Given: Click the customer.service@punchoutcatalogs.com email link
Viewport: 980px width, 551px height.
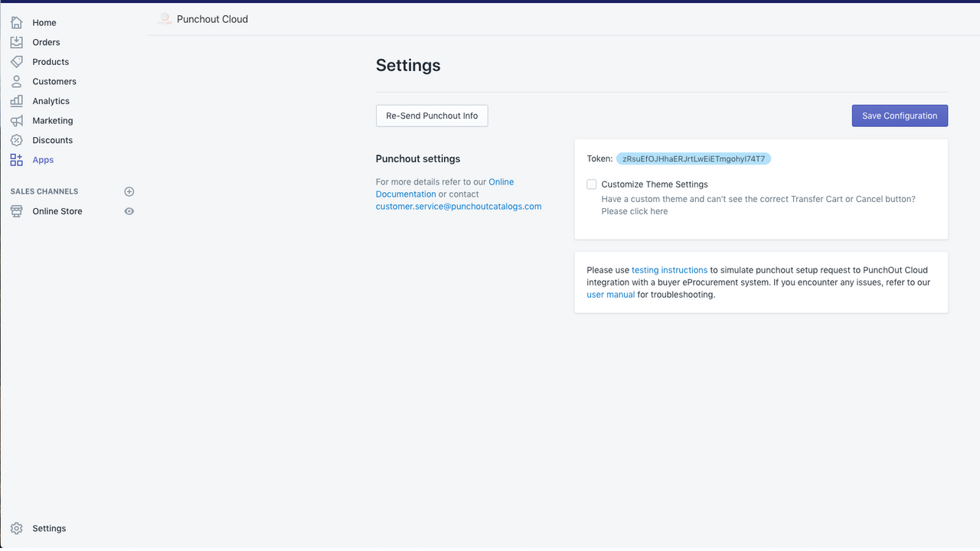Looking at the screenshot, I should [x=459, y=207].
